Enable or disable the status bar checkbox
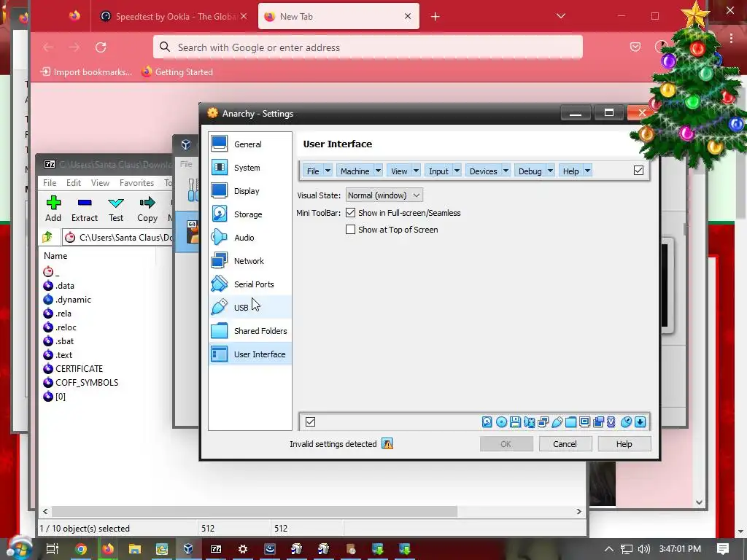747x560 pixels. point(310,422)
